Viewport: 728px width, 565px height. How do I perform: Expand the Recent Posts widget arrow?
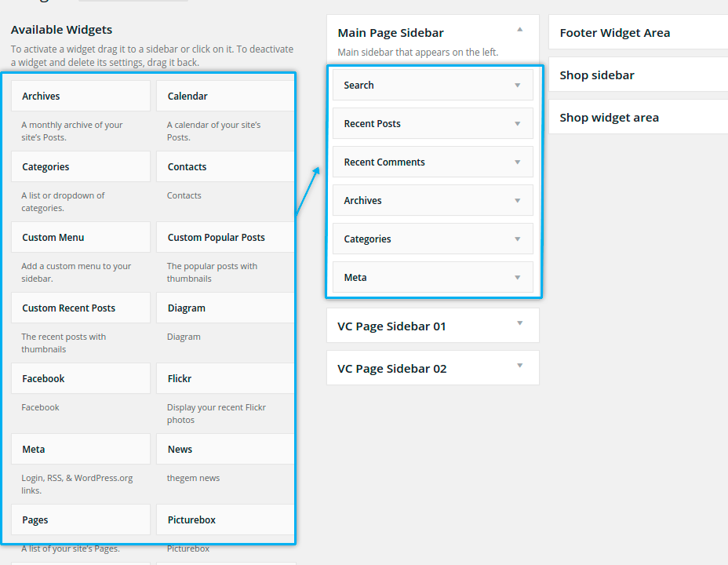click(517, 123)
